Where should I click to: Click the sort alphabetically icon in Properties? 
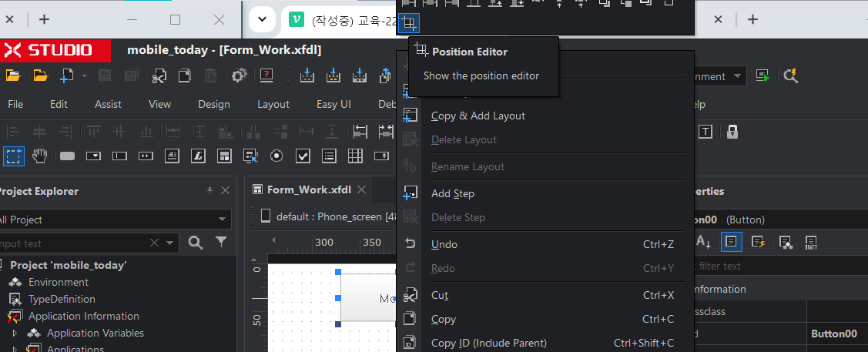coord(704,242)
